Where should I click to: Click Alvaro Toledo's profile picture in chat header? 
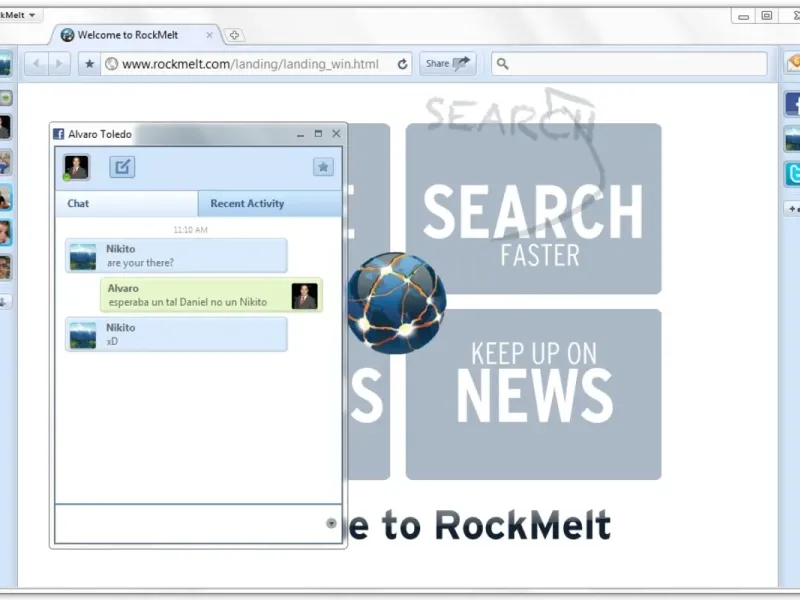click(77, 167)
